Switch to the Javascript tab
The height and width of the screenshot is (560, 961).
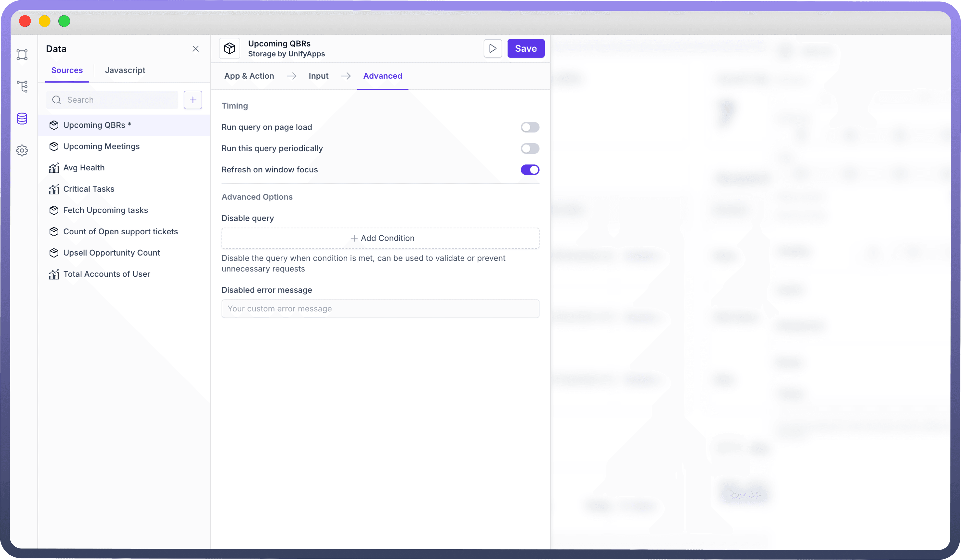pos(125,70)
